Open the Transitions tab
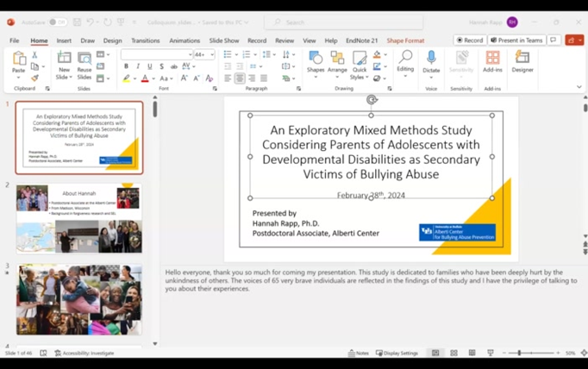The height and width of the screenshot is (369, 588). [145, 41]
